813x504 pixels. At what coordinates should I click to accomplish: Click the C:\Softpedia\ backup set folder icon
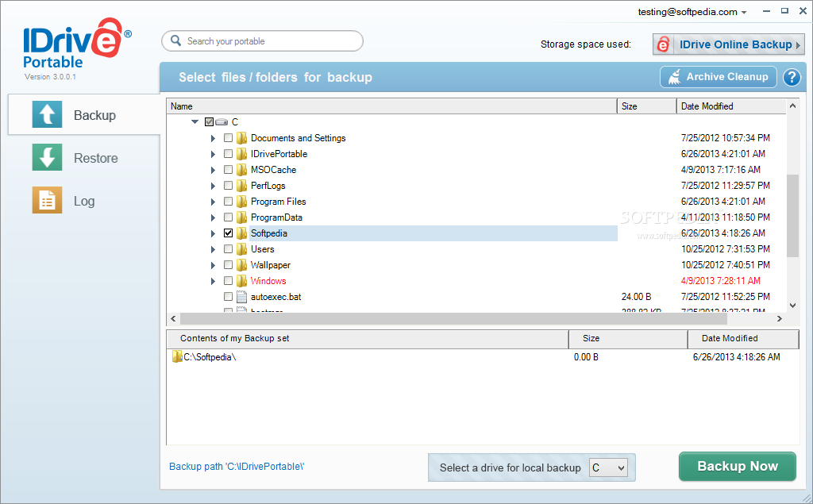click(x=177, y=356)
